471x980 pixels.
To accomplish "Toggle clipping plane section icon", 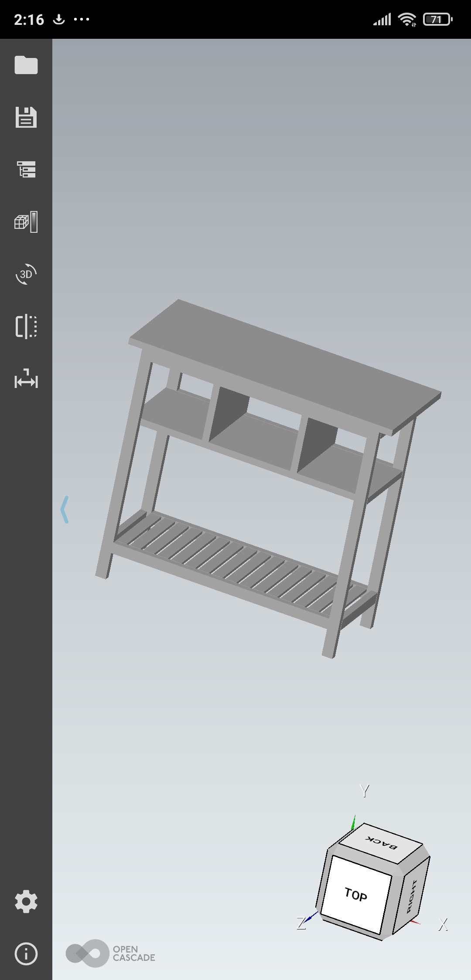I will point(26,327).
